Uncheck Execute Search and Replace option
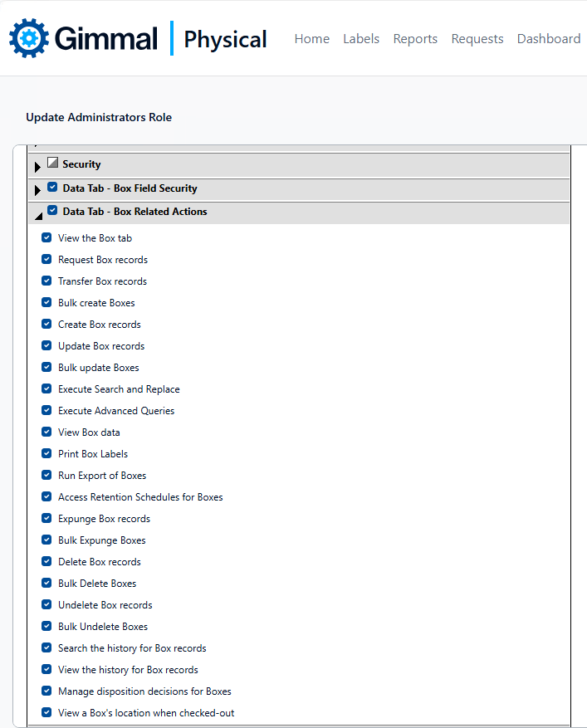 point(46,388)
